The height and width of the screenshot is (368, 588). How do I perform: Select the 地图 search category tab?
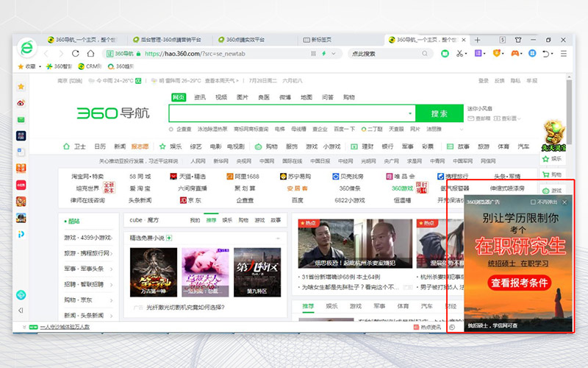point(306,97)
